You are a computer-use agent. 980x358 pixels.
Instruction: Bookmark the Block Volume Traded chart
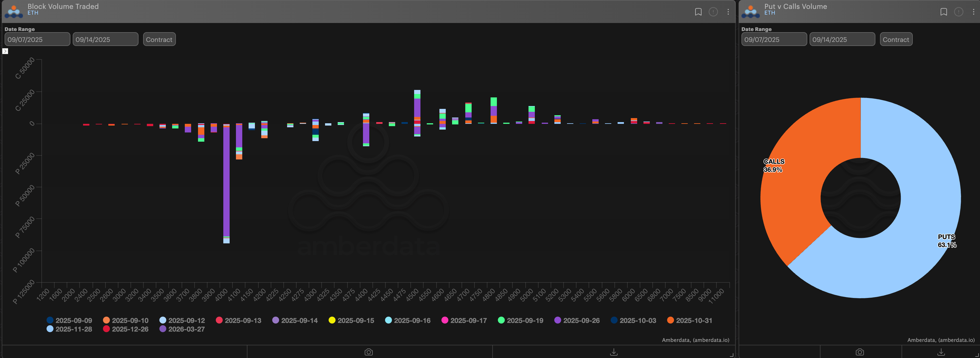(x=698, y=12)
